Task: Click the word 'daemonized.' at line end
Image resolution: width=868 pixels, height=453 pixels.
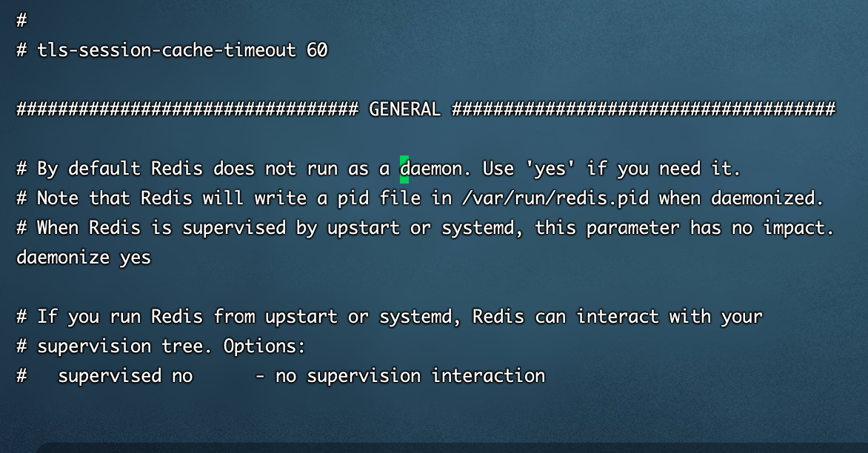Action: (767, 198)
